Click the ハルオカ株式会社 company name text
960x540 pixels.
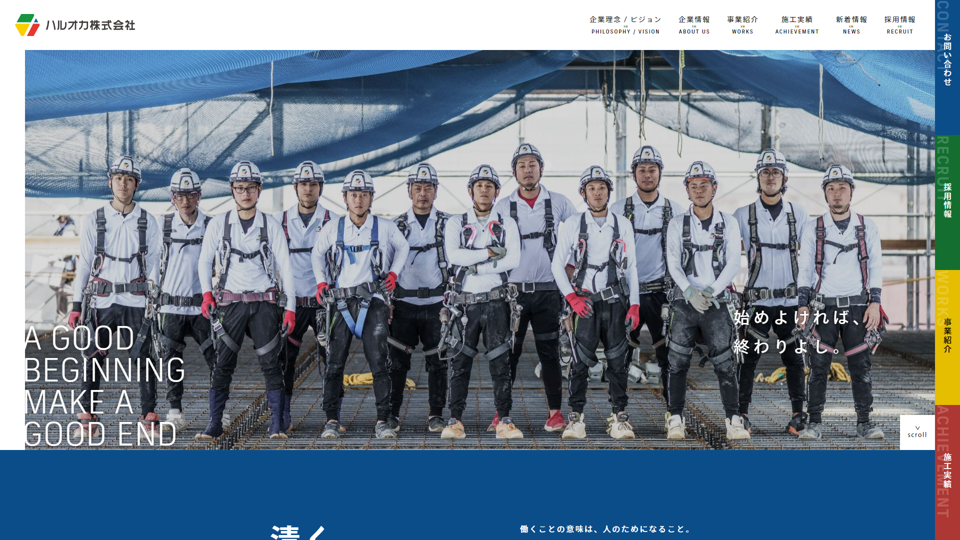pyautogui.click(x=90, y=25)
